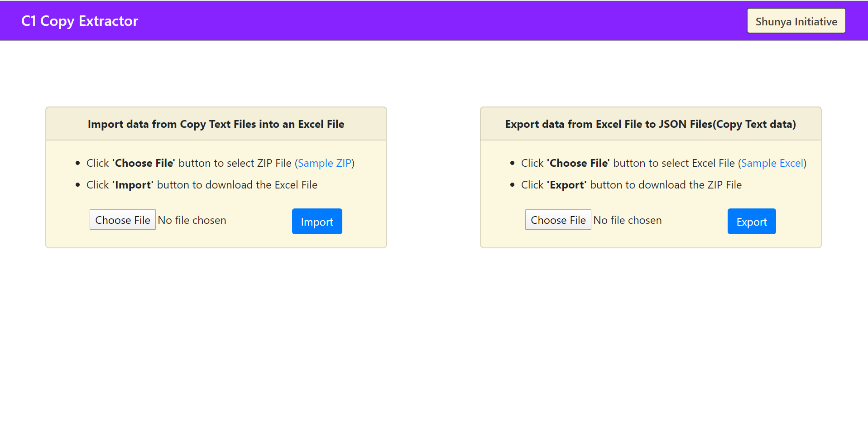Click the 'select ZIP File' instruction text
The height and width of the screenshot is (435, 868).
(259, 163)
